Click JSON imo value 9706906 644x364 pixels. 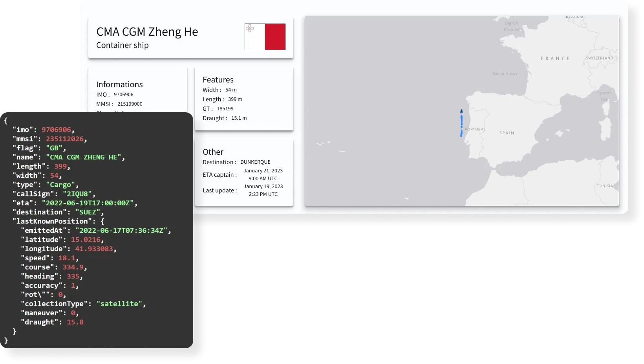(x=56, y=130)
